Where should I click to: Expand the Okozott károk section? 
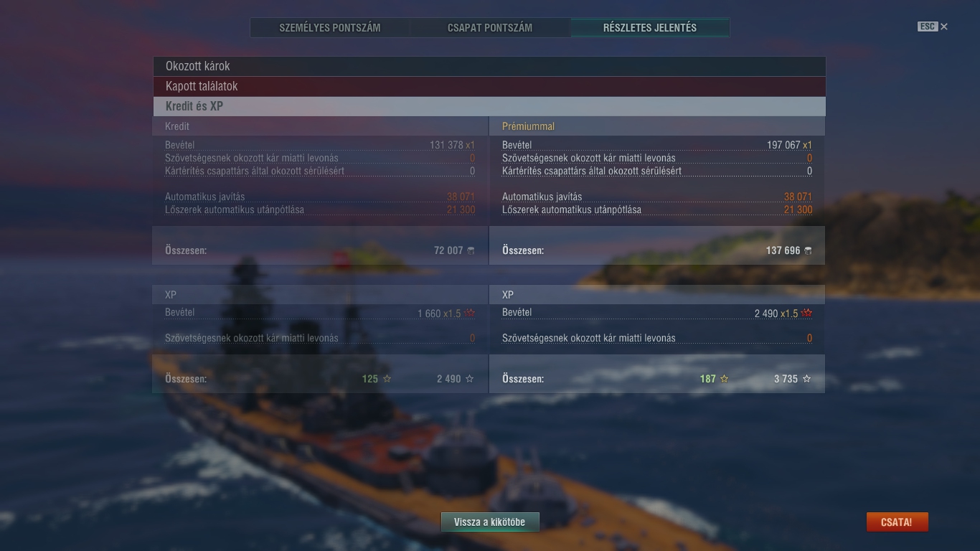[489, 66]
